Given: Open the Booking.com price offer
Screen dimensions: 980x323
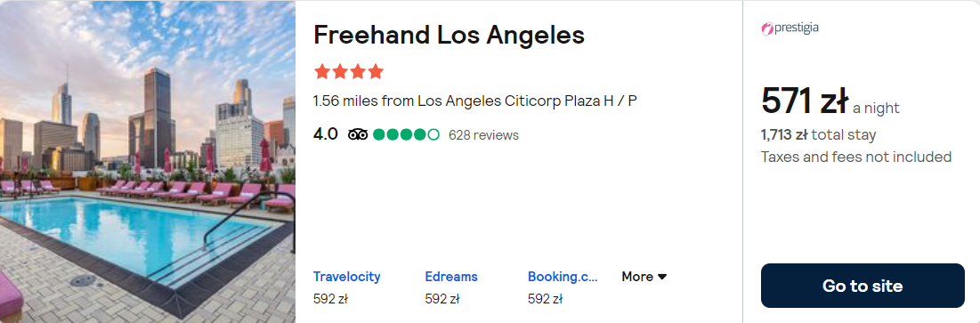Looking at the screenshot, I should (563, 287).
